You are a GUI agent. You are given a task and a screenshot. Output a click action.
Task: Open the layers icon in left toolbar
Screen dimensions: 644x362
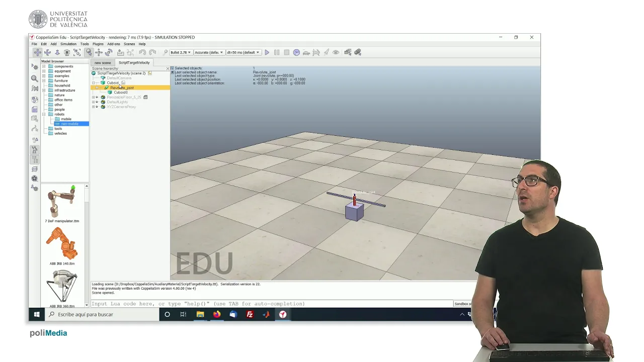coord(35,169)
